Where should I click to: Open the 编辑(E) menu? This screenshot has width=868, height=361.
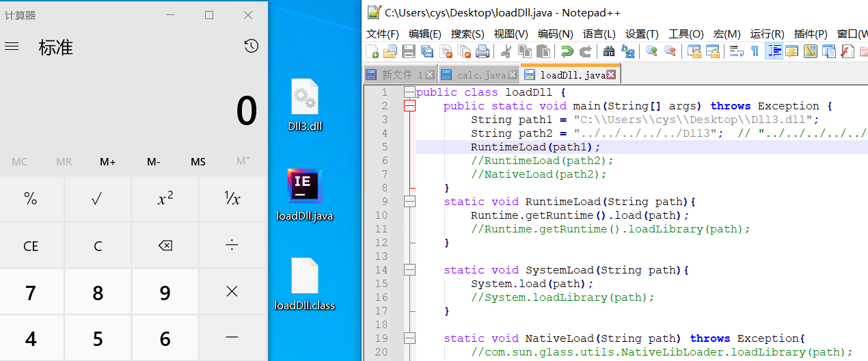tap(425, 34)
